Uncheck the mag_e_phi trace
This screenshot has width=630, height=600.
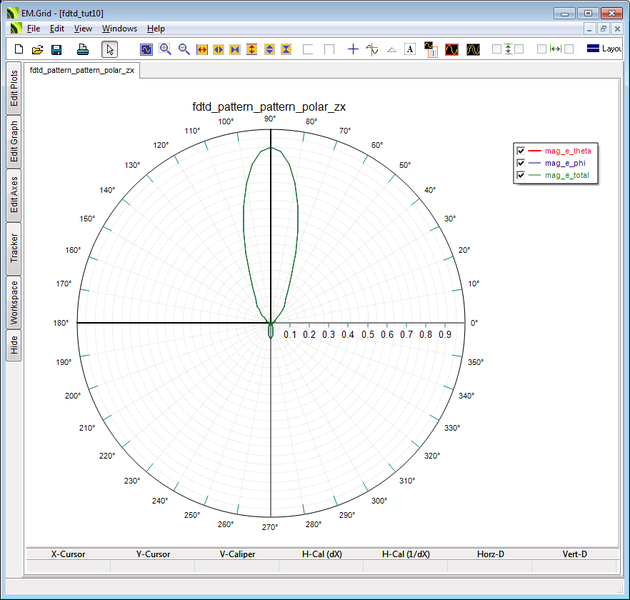[x=521, y=163]
